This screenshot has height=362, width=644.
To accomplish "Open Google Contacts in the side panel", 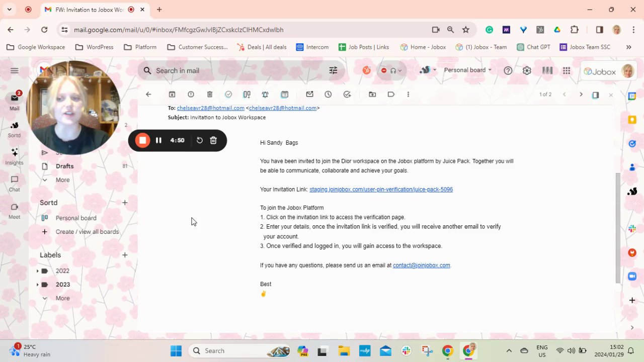I will point(632,167).
